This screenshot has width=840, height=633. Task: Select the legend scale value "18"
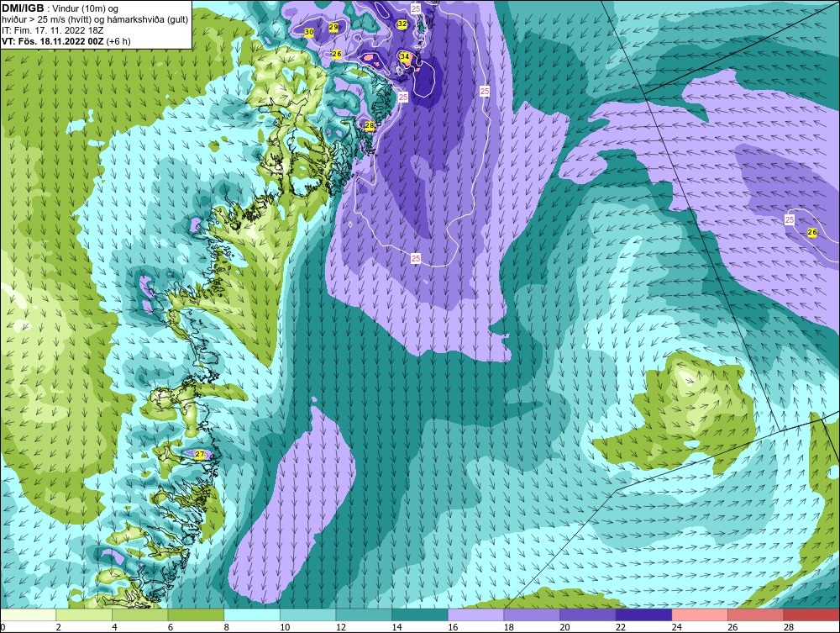coord(509,627)
